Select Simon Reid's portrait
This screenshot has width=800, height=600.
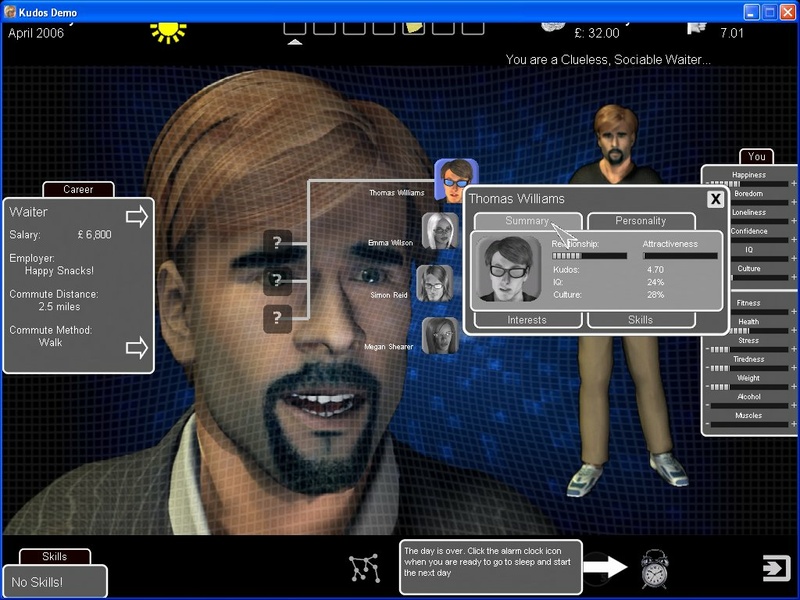pos(435,283)
